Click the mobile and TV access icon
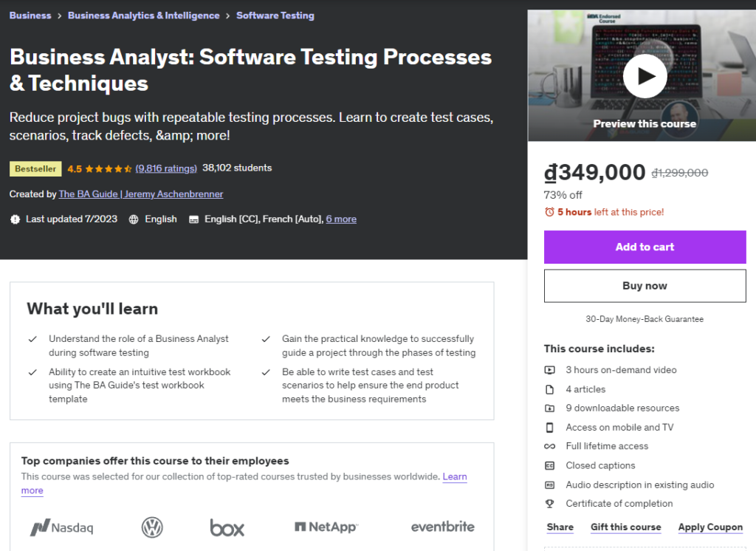Screen dimensions: 756x551 (549, 427)
